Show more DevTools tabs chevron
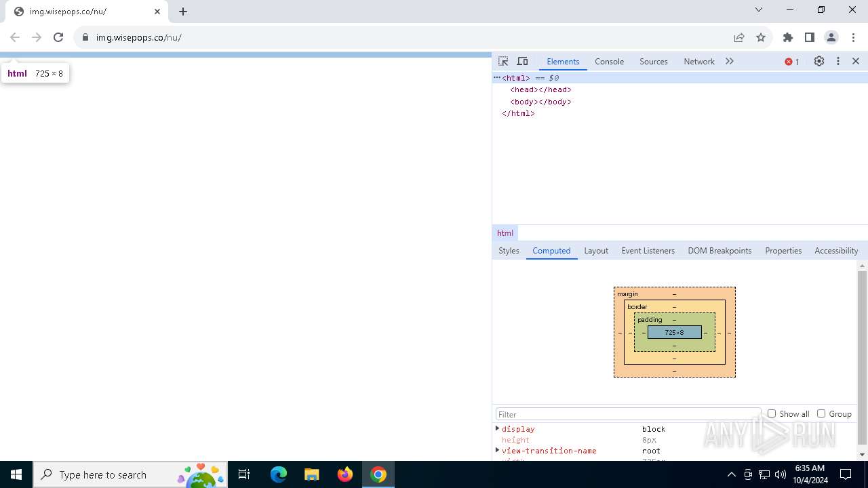Image resolution: width=868 pixels, height=488 pixels. (730, 61)
